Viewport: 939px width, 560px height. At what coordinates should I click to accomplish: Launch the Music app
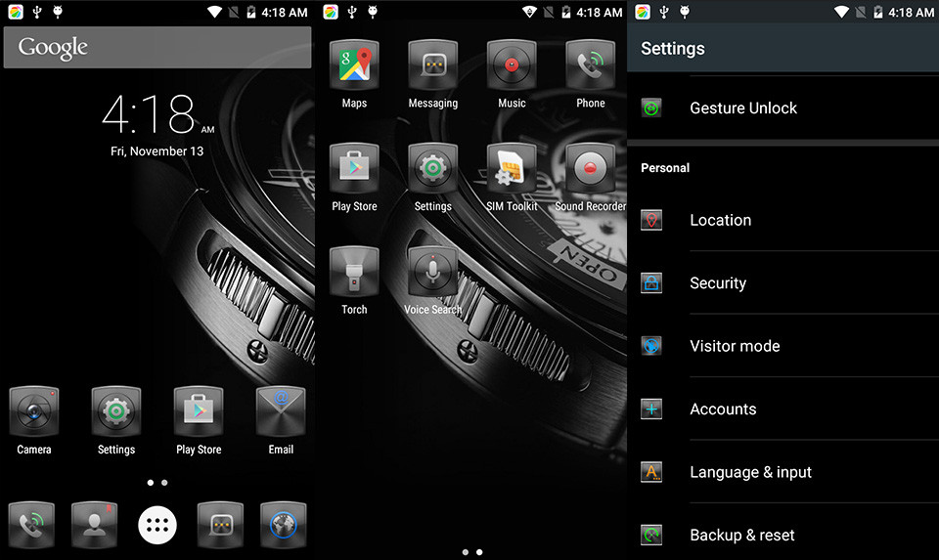click(512, 65)
